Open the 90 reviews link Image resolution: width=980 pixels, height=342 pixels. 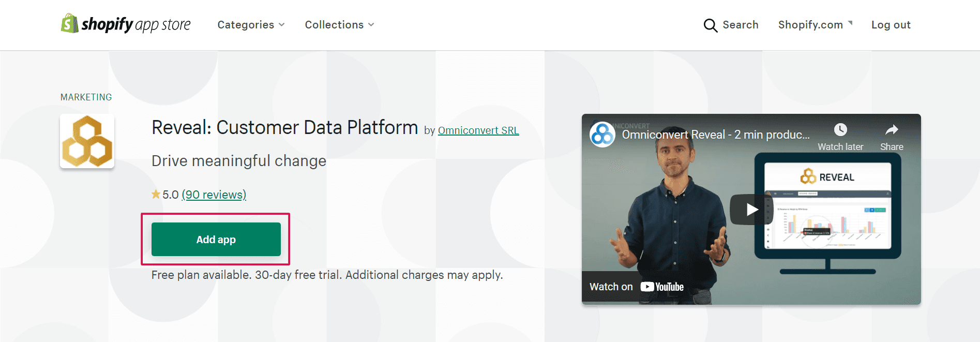(214, 195)
